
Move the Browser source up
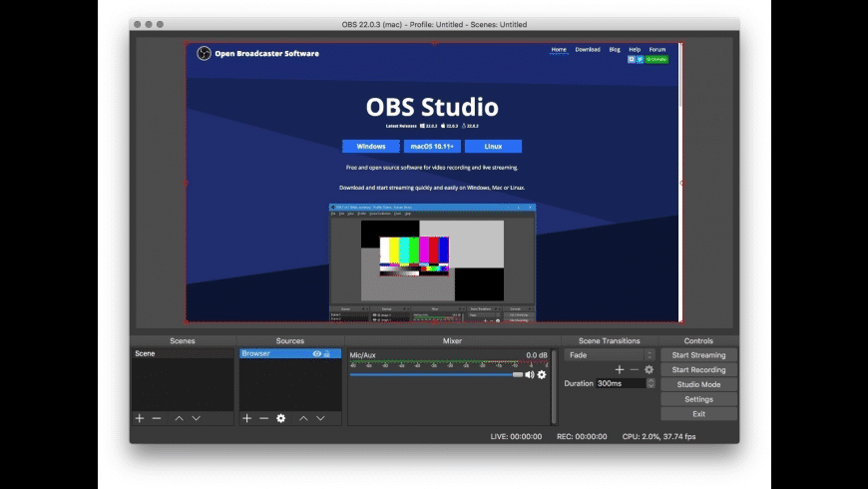[303, 418]
